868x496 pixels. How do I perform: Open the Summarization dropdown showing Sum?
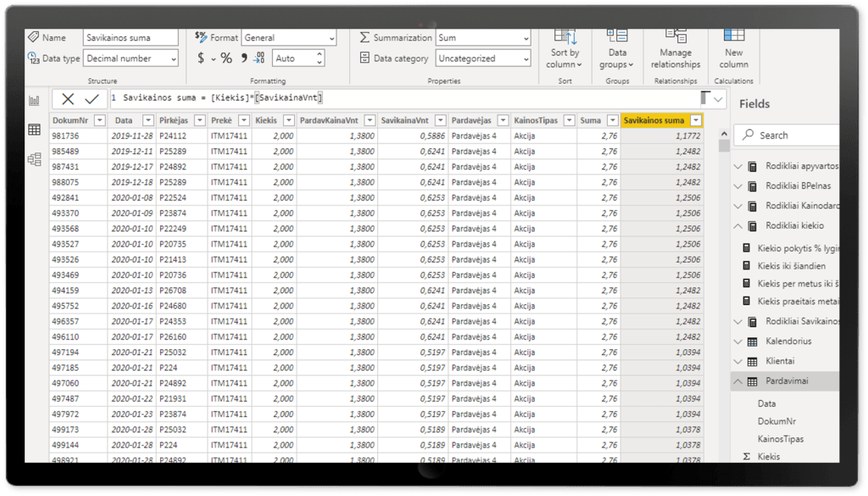[x=483, y=38]
